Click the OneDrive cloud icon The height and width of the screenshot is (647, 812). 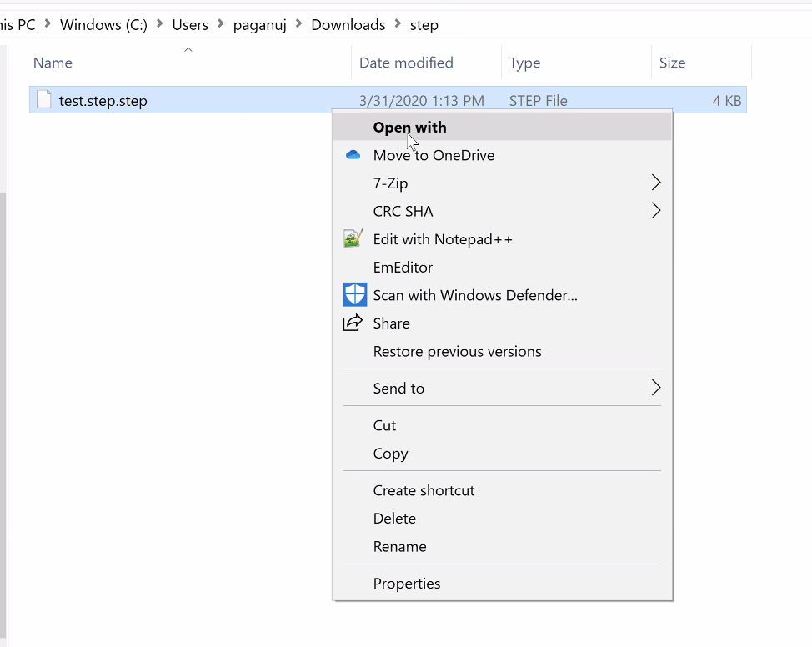353,154
